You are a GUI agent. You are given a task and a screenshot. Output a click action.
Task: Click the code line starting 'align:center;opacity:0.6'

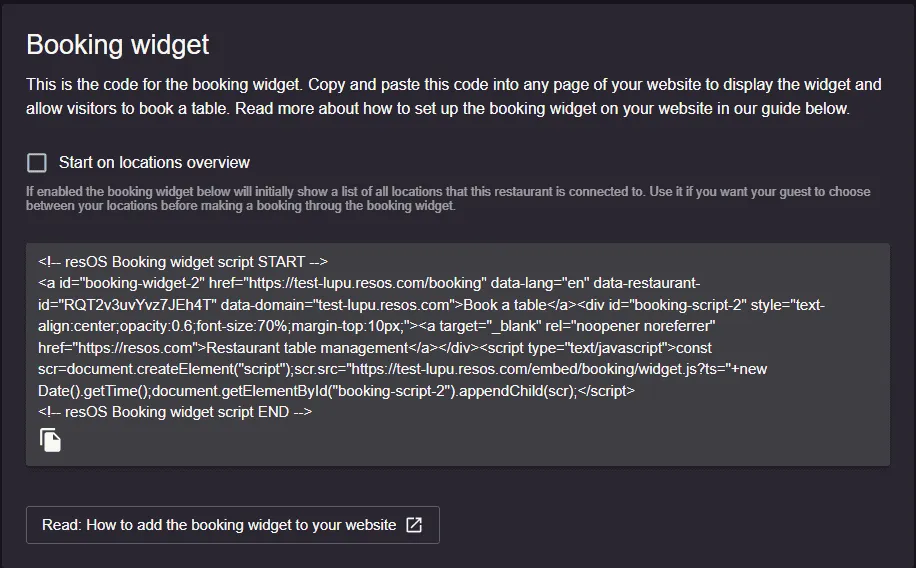[x=377, y=326]
